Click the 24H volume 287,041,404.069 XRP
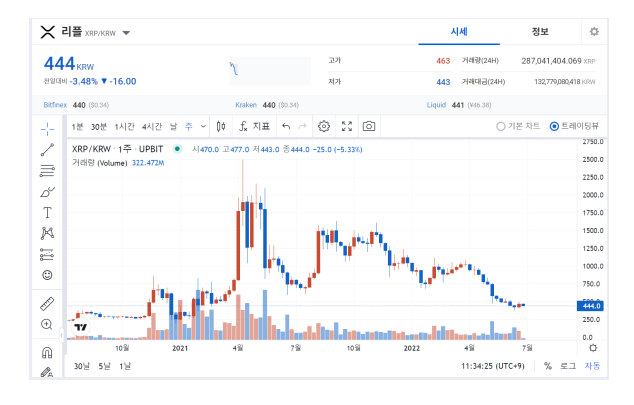Viewport: 634px width, 405px height. pos(558,61)
